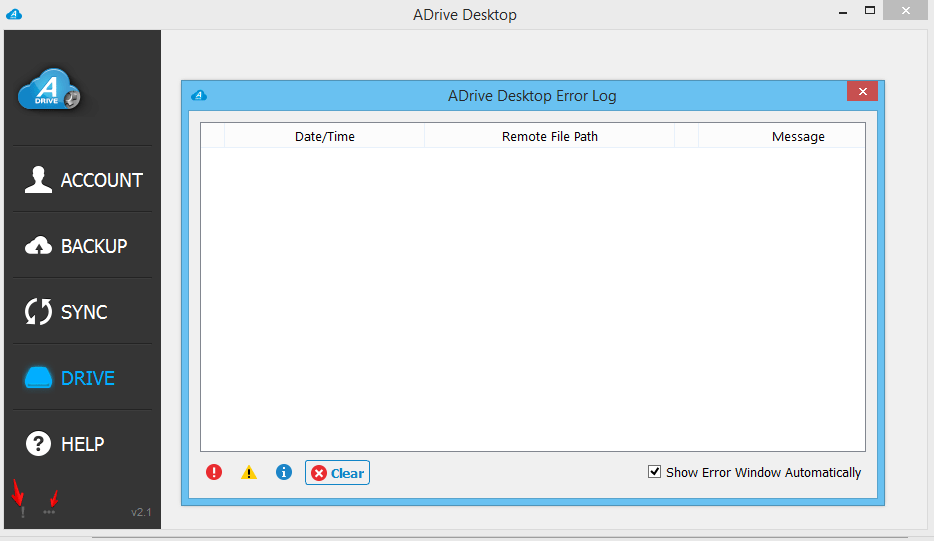
Task: Click the ADrive cloud logo in sidebar
Action: [x=49, y=89]
